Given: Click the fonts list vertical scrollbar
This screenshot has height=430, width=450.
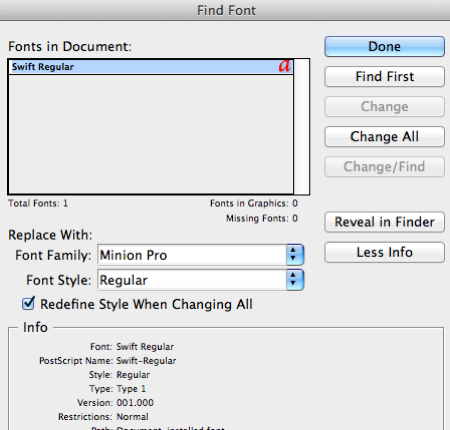Looking at the screenshot, I should (x=301, y=127).
